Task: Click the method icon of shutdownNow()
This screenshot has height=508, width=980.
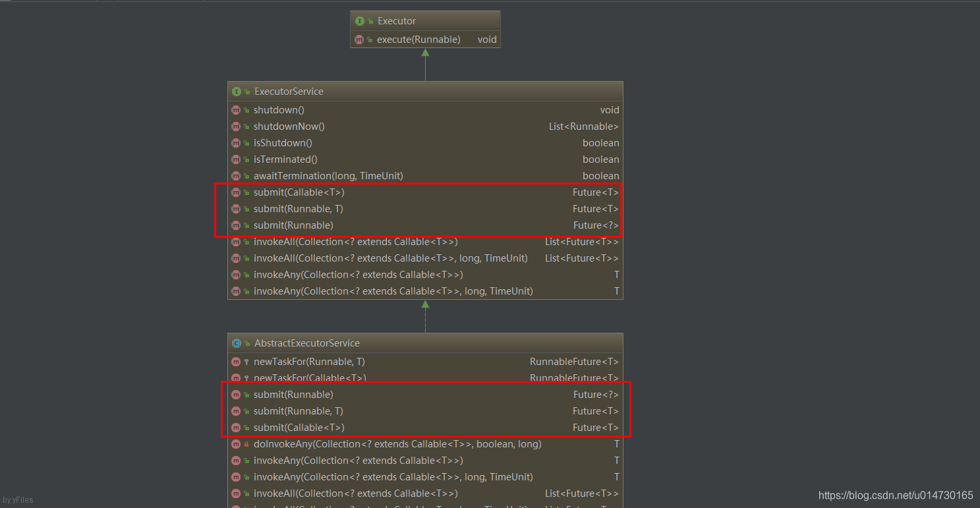Action: tap(236, 127)
